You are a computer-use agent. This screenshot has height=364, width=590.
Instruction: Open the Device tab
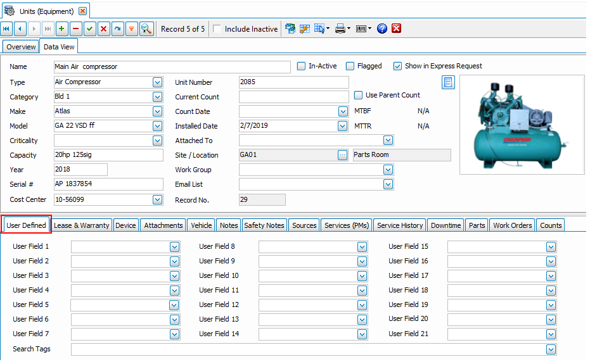125,225
